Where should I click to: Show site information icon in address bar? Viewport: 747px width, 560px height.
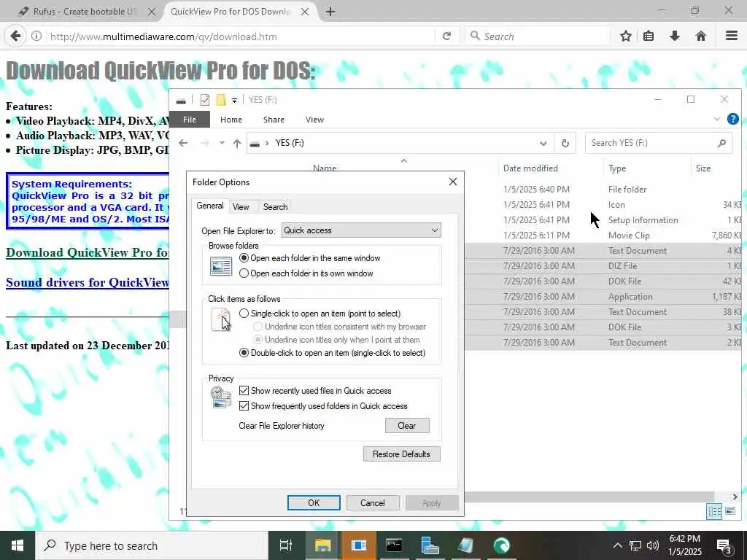click(x=36, y=36)
